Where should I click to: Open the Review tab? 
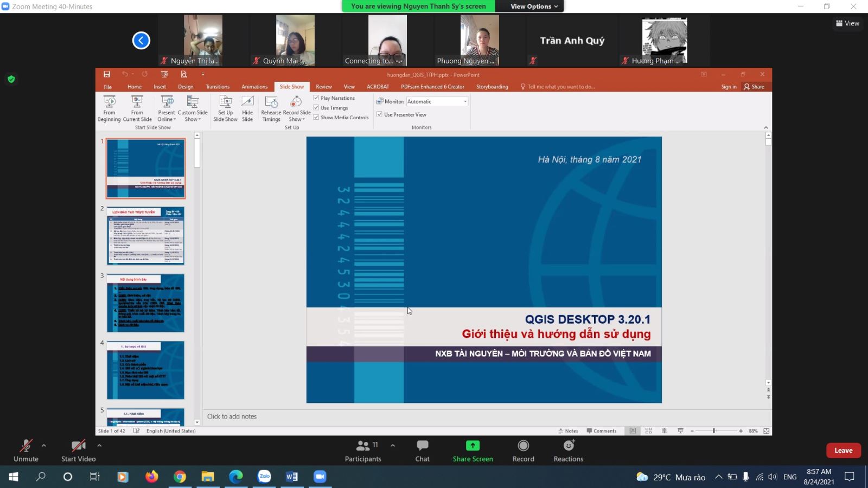(x=324, y=87)
